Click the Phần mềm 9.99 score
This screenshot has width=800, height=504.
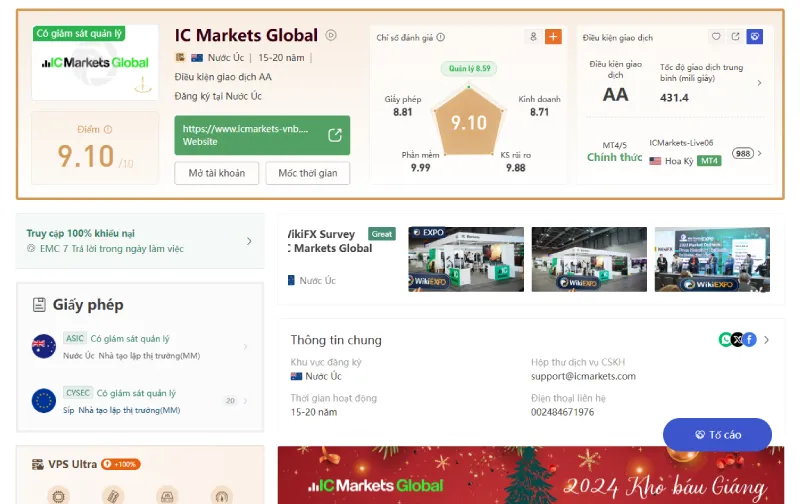tap(420, 162)
